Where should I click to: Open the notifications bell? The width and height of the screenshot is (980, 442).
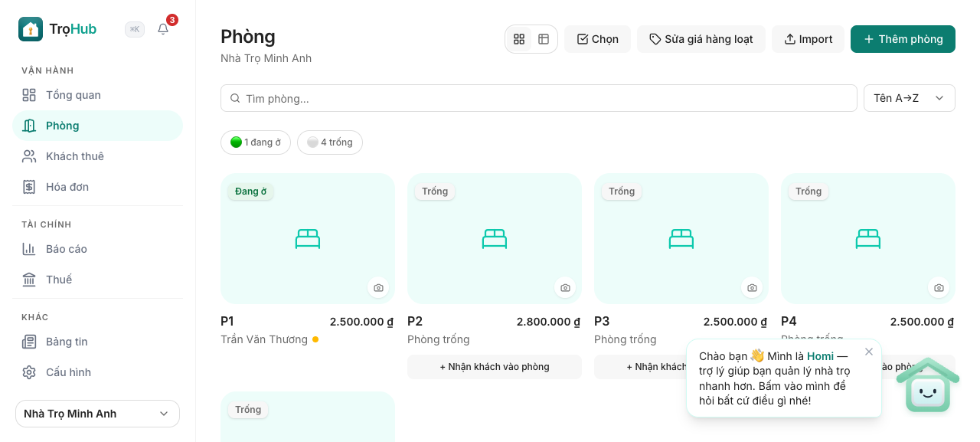pyautogui.click(x=163, y=29)
